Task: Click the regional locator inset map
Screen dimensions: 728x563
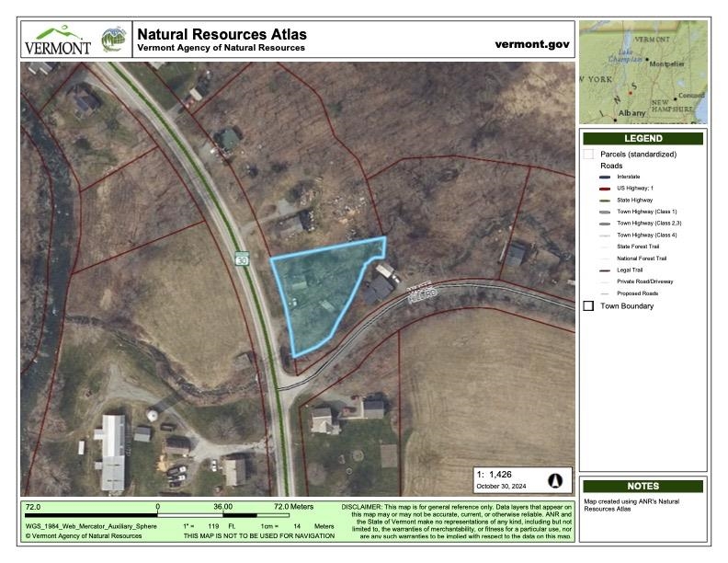Action: click(643, 74)
